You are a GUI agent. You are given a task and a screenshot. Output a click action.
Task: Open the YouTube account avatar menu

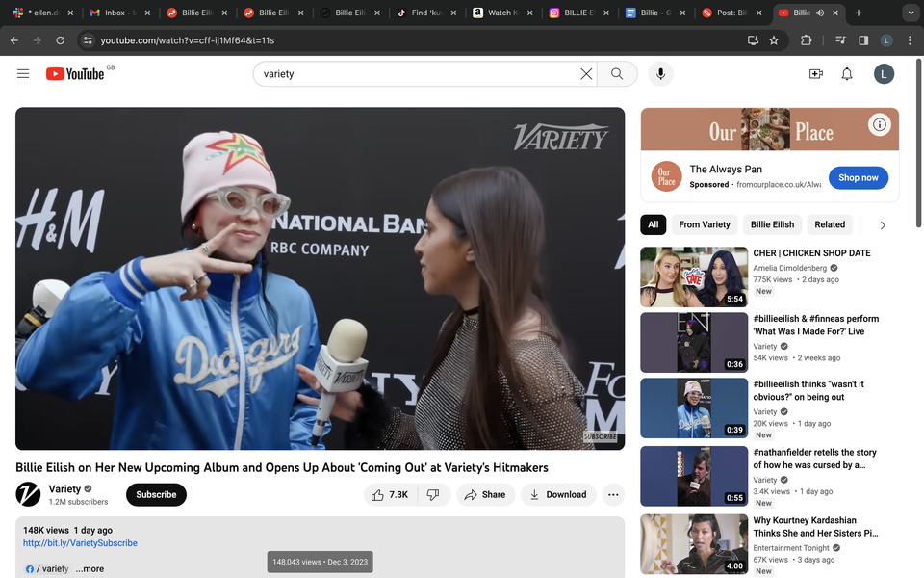click(x=884, y=74)
